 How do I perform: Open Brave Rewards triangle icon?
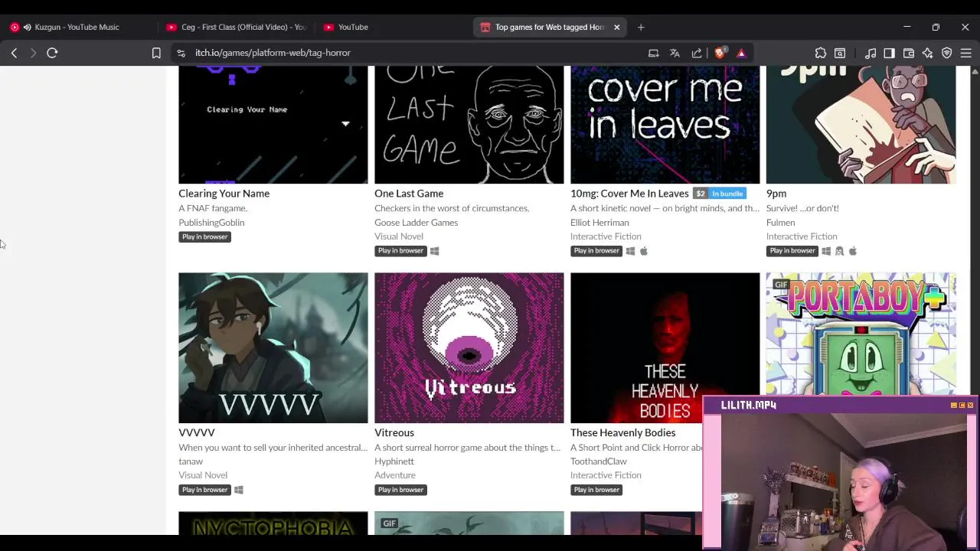(741, 53)
